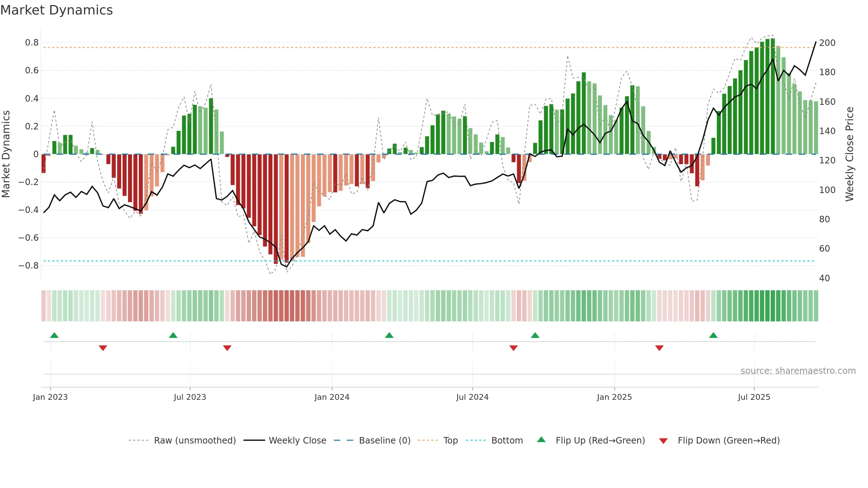Click the green flip-up triangle just before Jul 2023
This screenshot has height=488, width=868.
coord(173,335)
